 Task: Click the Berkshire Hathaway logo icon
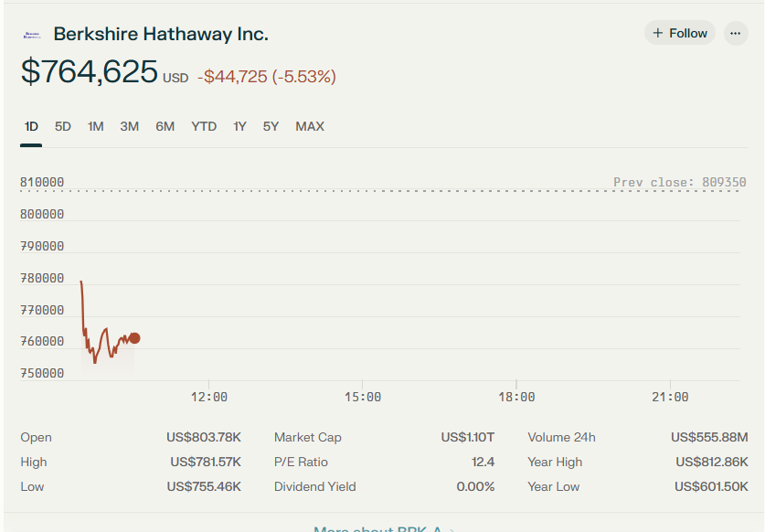tap(32, 35)
